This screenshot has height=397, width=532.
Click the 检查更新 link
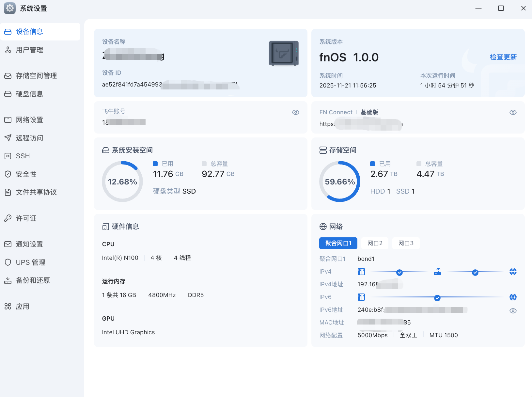(503, 57)
